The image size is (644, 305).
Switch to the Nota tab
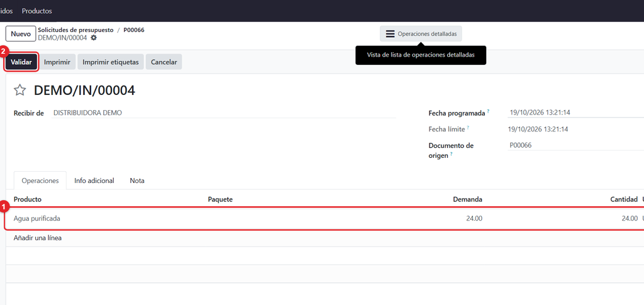[x=137, y=180]
